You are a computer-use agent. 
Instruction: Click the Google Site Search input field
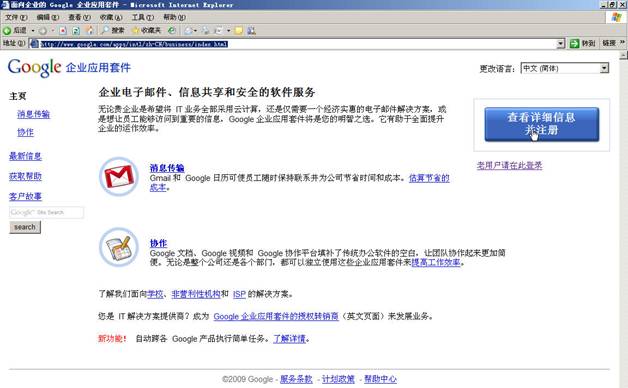click(x=46, y=212)
